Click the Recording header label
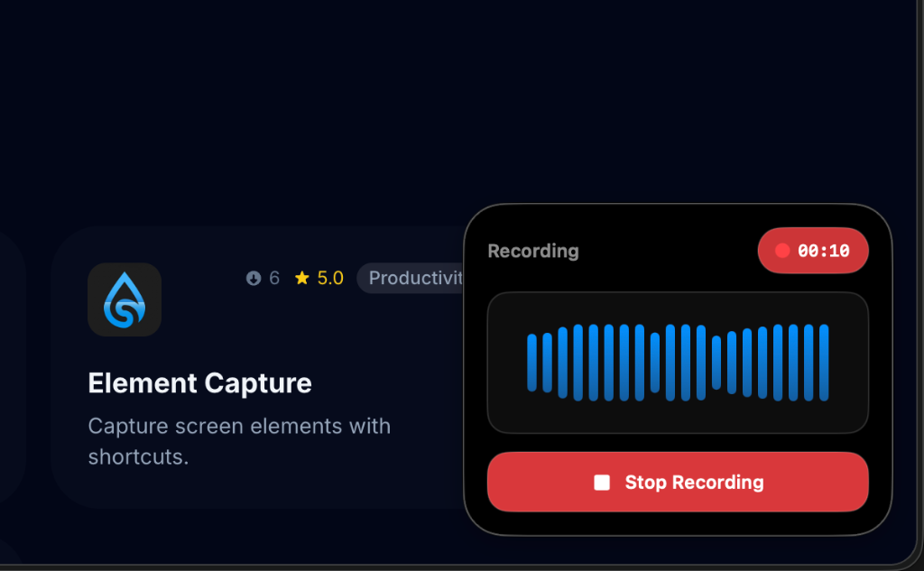The image size is (924, 571). click(x=533, y=251)
